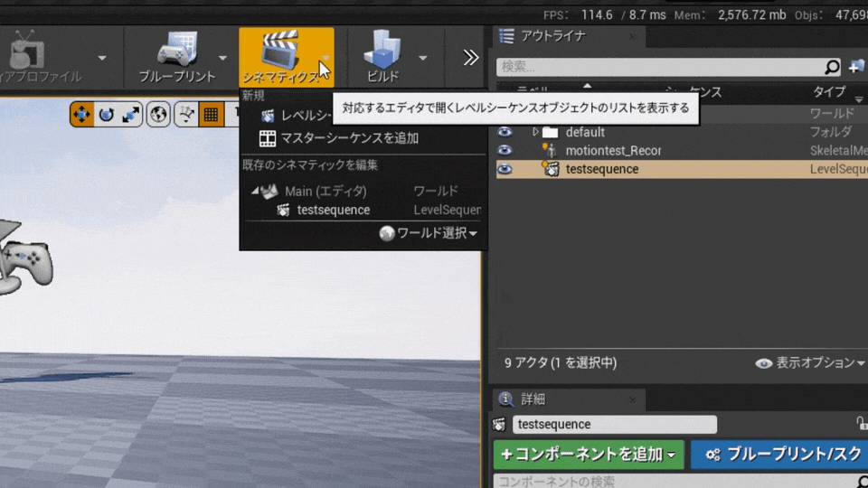Expand the media profile dropdown arrow
This screenshot has width=868, height=488.
(x=102, y=58)
